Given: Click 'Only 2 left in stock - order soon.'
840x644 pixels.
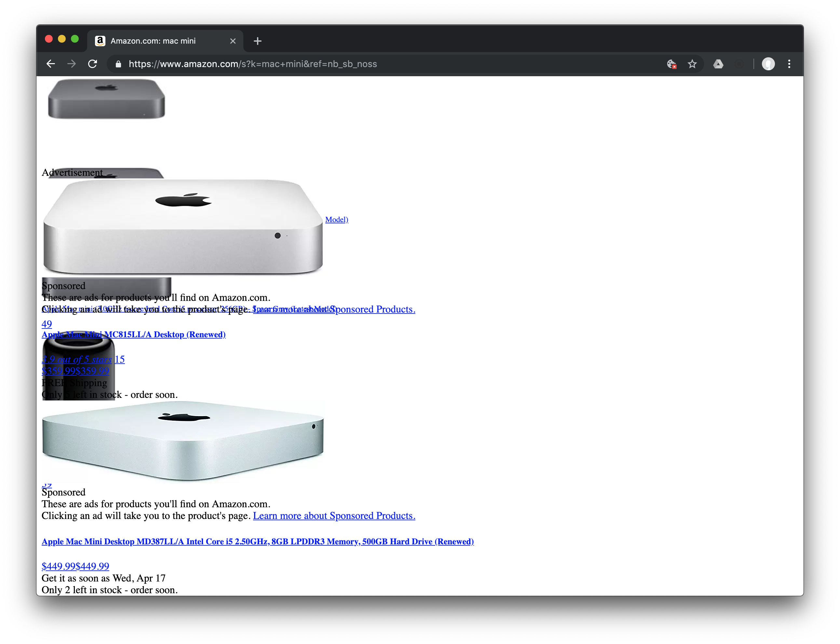Looking at the screenshot, I should click(x=110, y=590).
